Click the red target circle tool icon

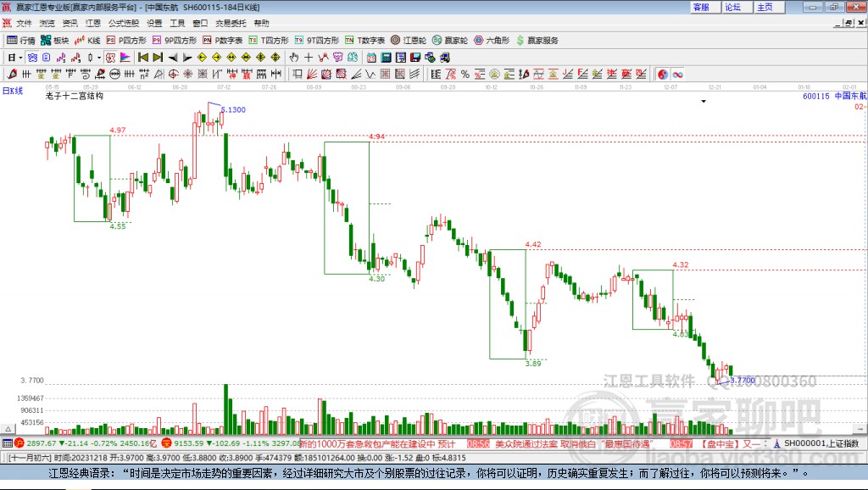pyautogui.click(x=173, y=75)
